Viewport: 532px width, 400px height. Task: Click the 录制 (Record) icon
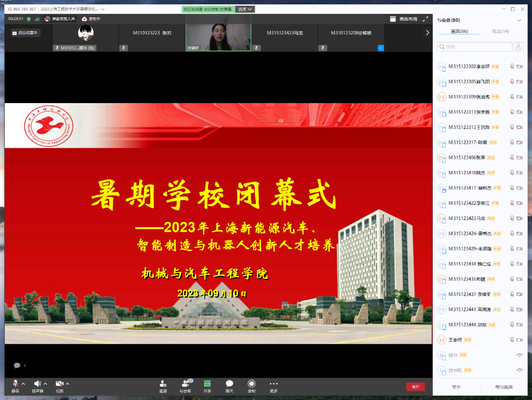251,384
